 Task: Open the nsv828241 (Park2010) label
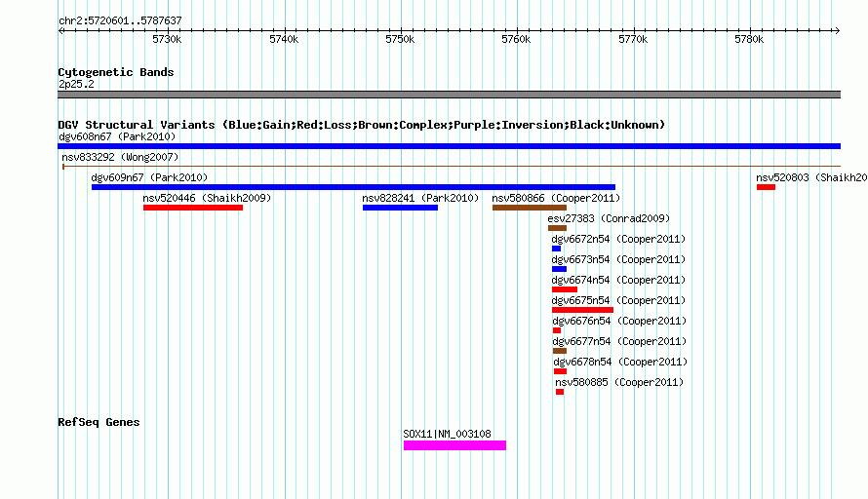(x=420, y=198)
